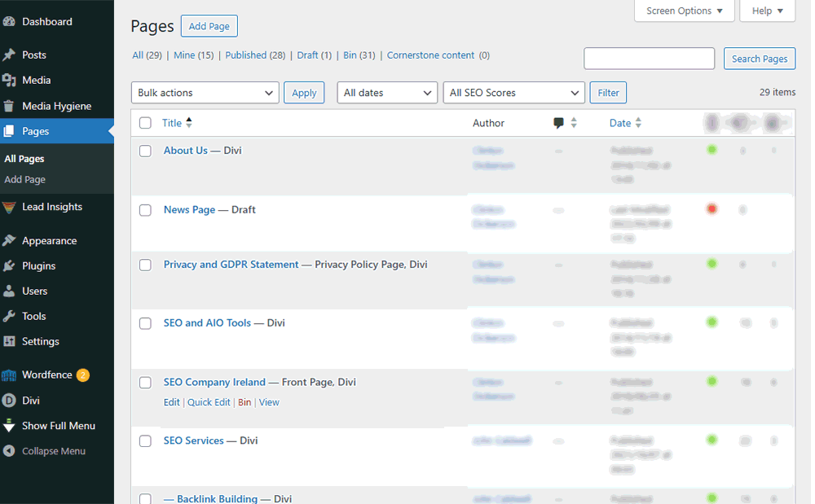This screenshot has width=815, height=504.
Task: Select all pages via header checkbox
Action: 145,122
